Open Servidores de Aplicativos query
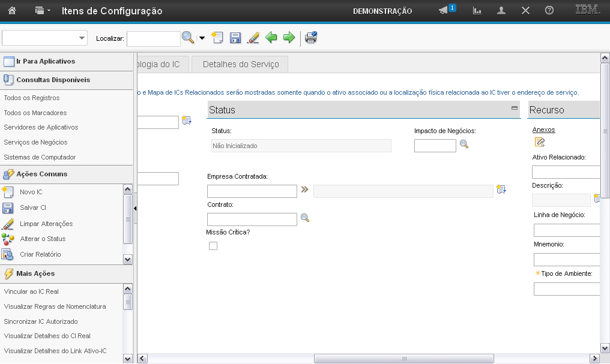 [41, 127]
